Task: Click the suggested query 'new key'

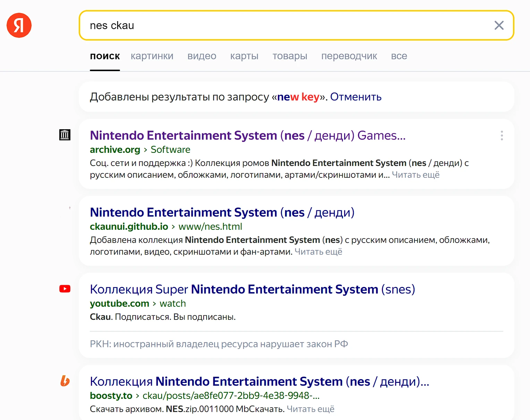Action: coord(298,97)
